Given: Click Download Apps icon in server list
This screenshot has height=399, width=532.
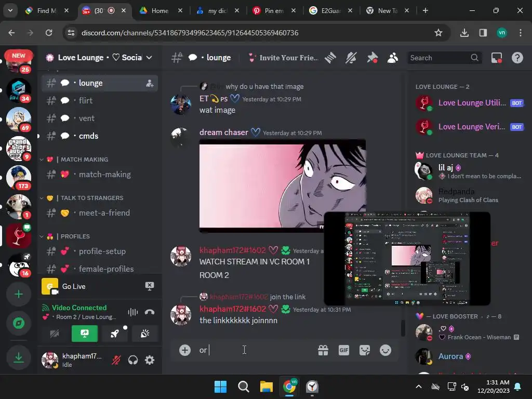Looking at the screenshot, I should coord(19,357).
